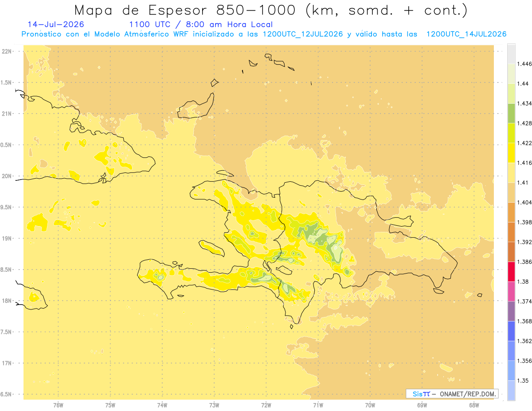Click the '70W' longitude label
This screenshot has width=532, height=411.
point(370,405)
